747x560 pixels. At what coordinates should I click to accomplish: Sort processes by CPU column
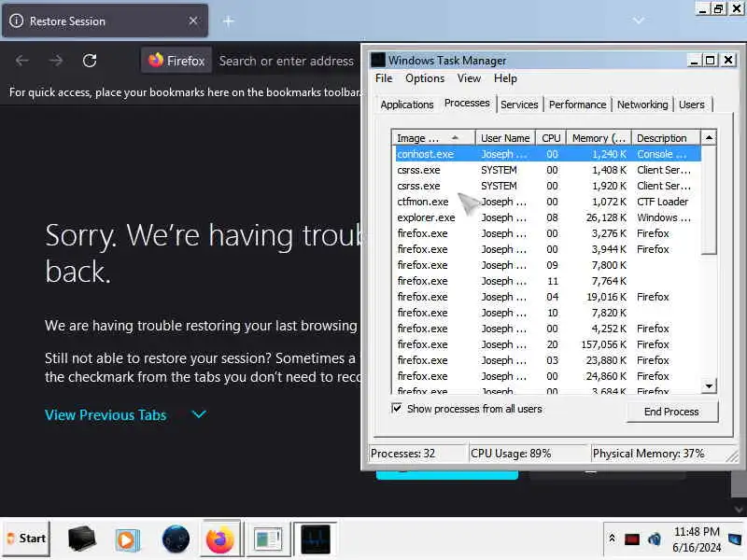551,137
